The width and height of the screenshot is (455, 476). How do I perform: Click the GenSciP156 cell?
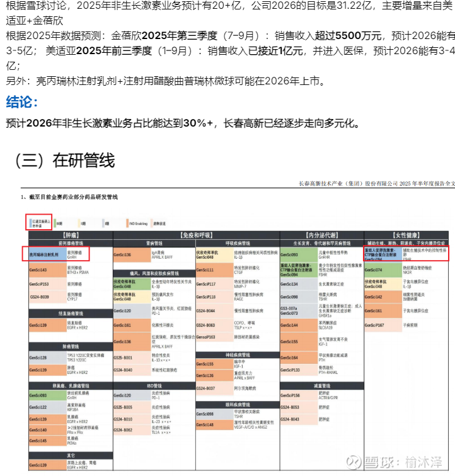[299, 395]
